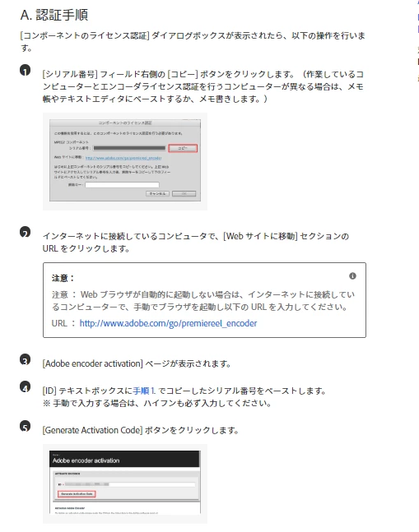Viewport: 419px width, 532px height.
Task: Open the Adobe encoder activation screenshot
Action: [x=125, y=483]
